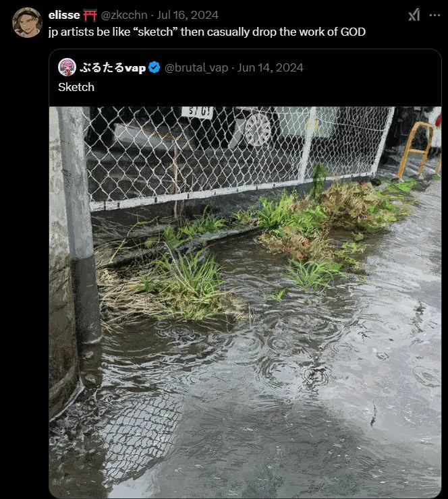Click the yellow barricade in the photo
Image resolution: width=448 pixels, height=499 pixels.
point(414,146)
